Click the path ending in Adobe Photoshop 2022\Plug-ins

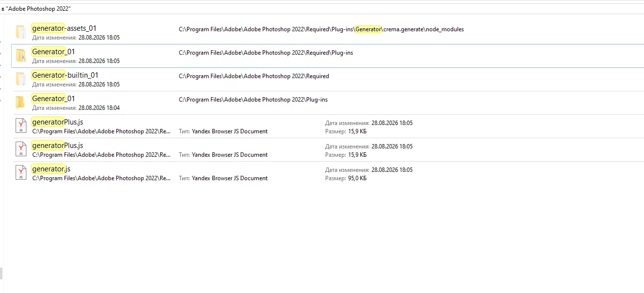click(253, 100)
